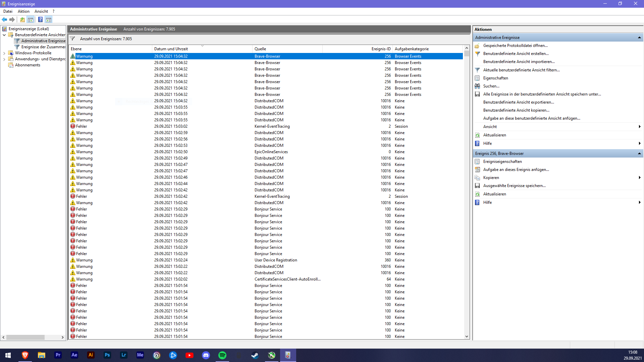644x362 pixels.
Task: Click green refresh icon in Administrative Ereignisse actions
Action: pos(477,135)
